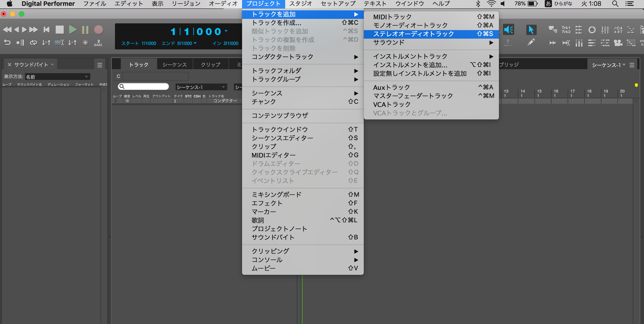Toggle the Memory Cycle loop button
This screenshot has height=324, width=644.
point(33,43)
